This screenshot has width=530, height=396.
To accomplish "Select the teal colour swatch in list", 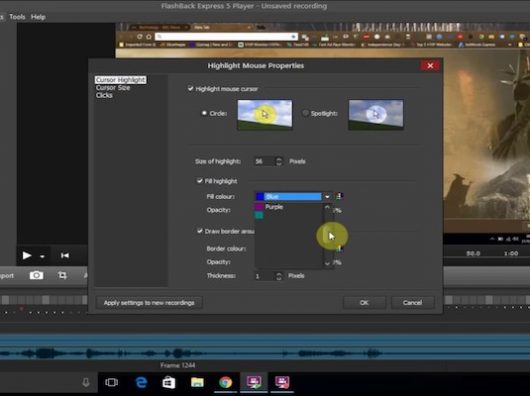I will pyautogui.click(x=259, y=215).
